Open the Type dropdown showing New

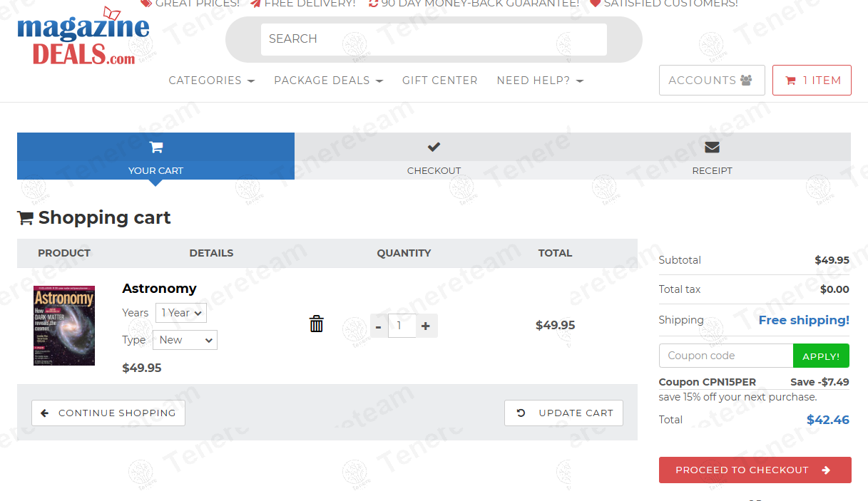(185, 340)
